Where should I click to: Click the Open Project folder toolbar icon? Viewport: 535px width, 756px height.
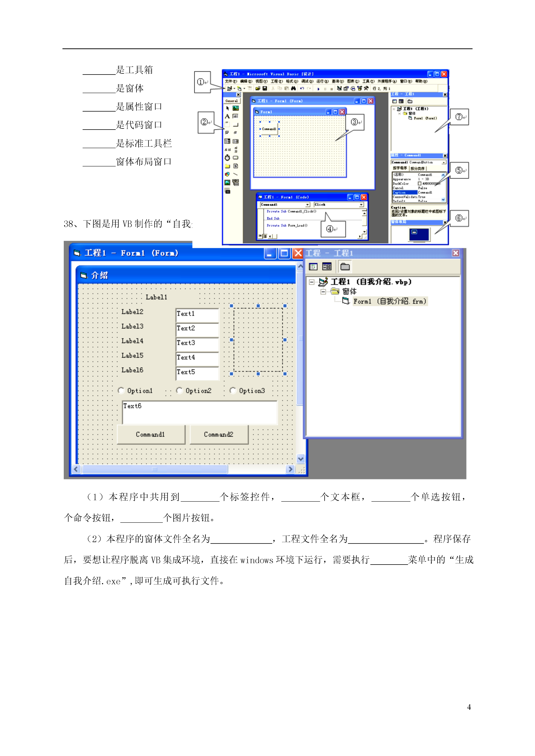point(258,88)
